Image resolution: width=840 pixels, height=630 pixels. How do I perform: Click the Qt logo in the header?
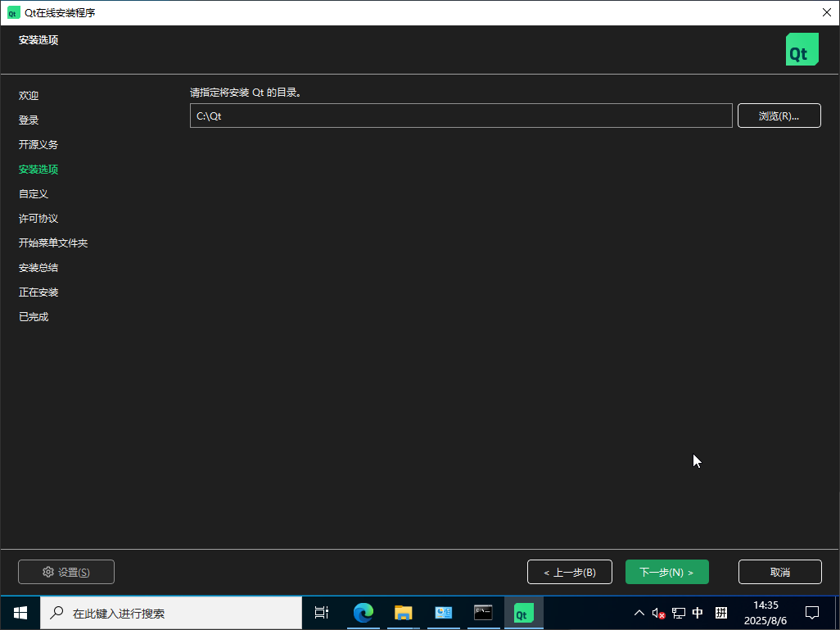tap(802, 49)
